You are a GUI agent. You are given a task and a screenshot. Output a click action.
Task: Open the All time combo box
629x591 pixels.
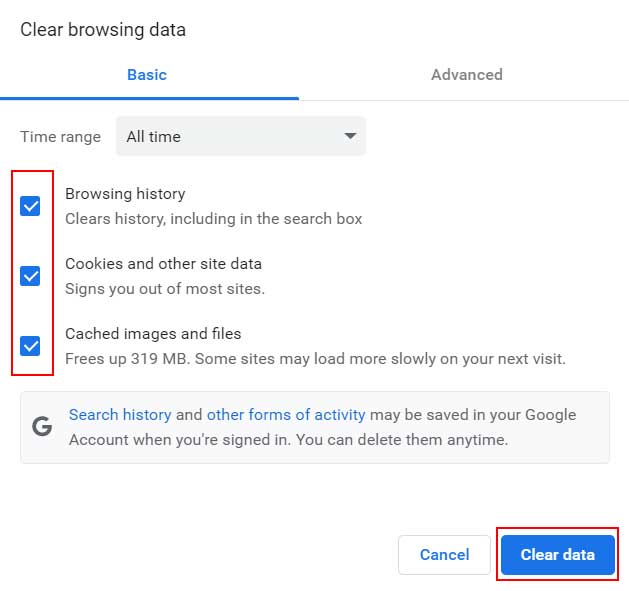pos(241,136)
